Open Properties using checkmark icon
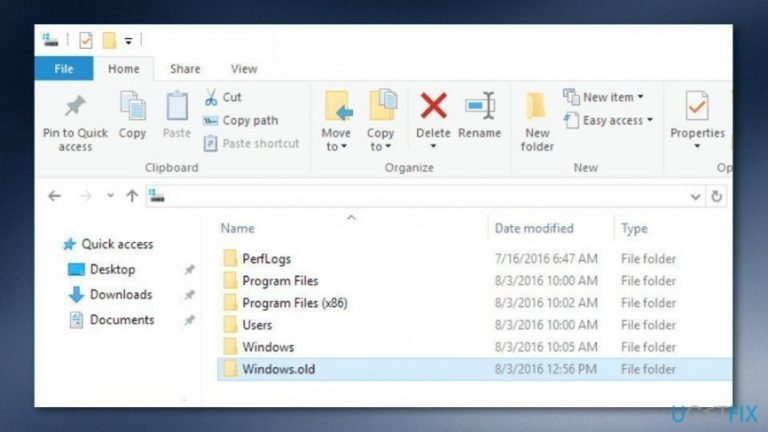 tap(697, 106)
